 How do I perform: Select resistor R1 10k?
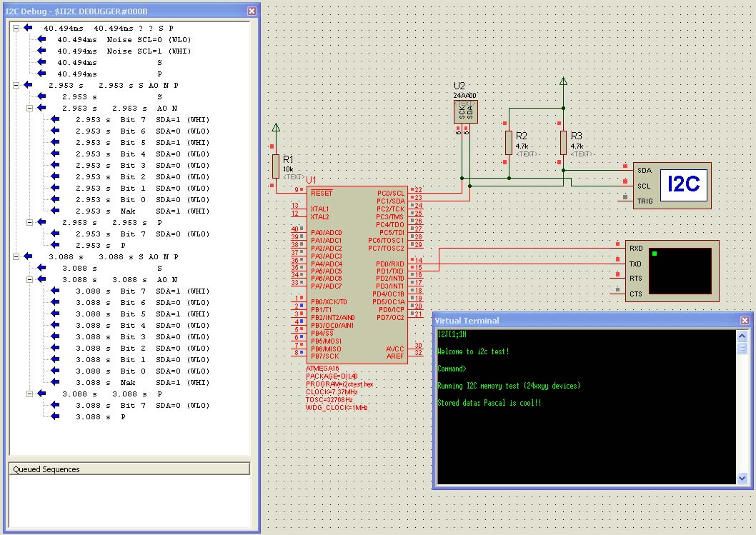(276, 166)
